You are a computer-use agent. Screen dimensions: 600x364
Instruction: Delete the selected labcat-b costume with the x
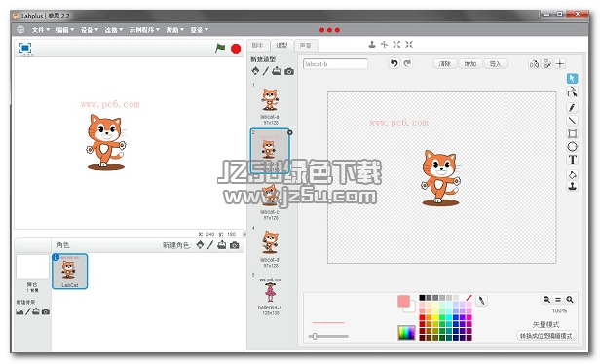(289, 132)
